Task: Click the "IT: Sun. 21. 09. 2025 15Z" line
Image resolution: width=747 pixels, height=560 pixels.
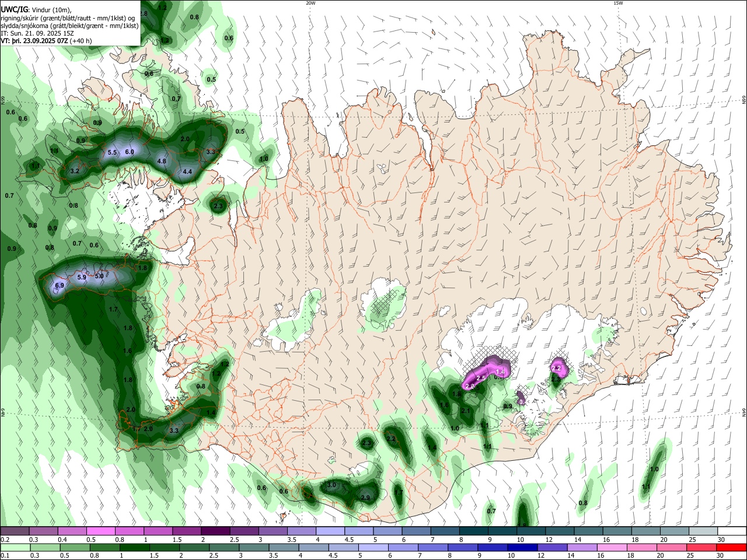Action: (37, 33)
